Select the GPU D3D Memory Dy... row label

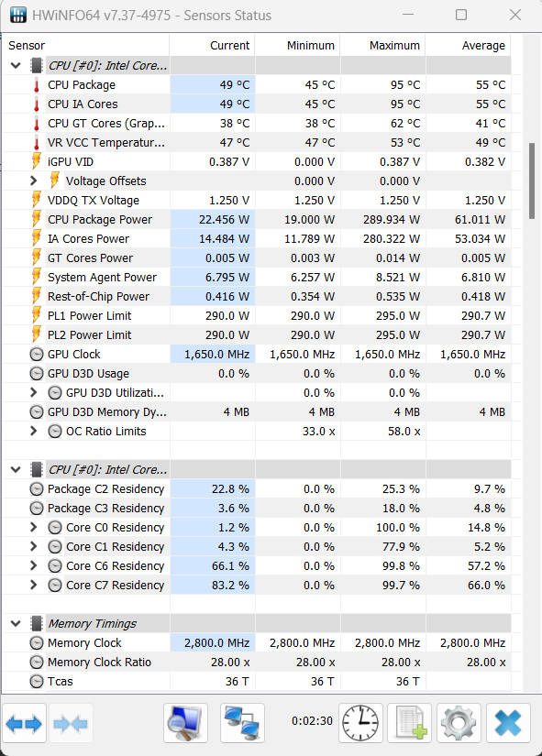coord(107,412)
